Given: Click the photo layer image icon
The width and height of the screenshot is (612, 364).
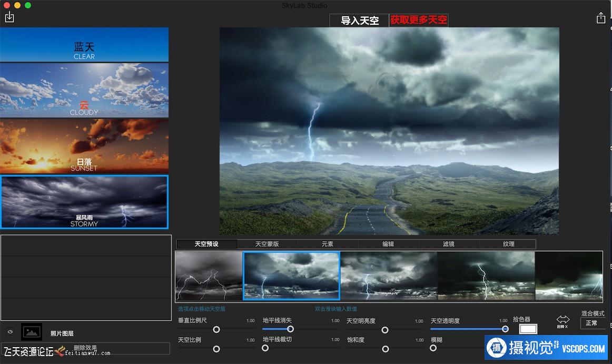Looking at the screenshot, I should 32,332.
